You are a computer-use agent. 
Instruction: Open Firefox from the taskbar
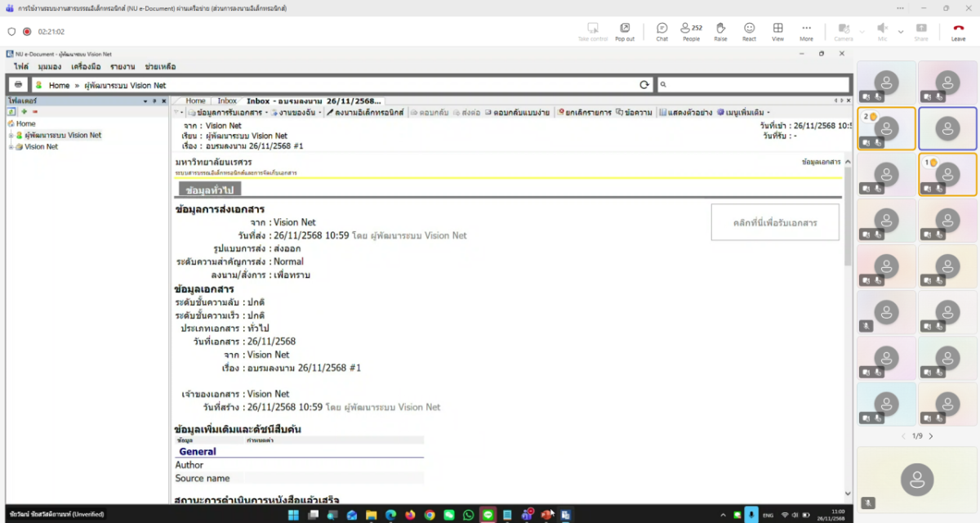coord(410,515)
